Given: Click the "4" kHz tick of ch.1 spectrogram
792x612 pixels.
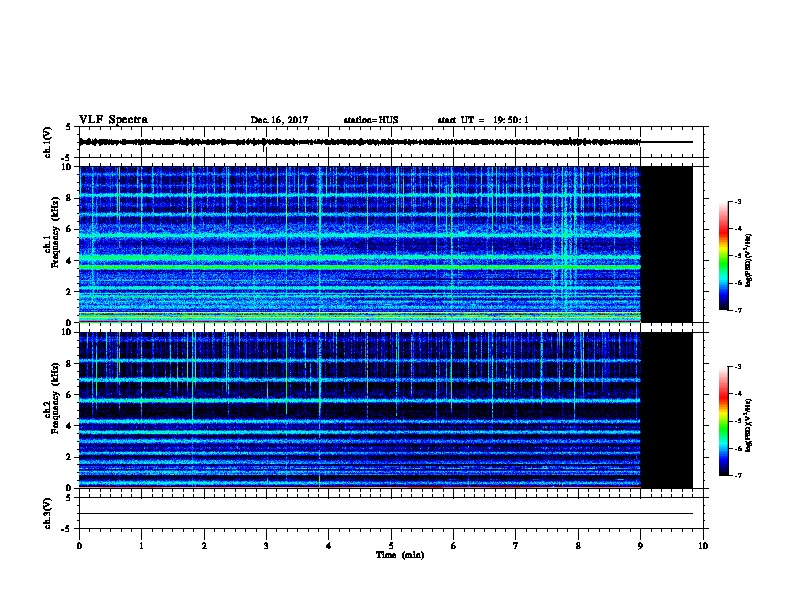Looking at the screenshot, I should pos(69,261).
